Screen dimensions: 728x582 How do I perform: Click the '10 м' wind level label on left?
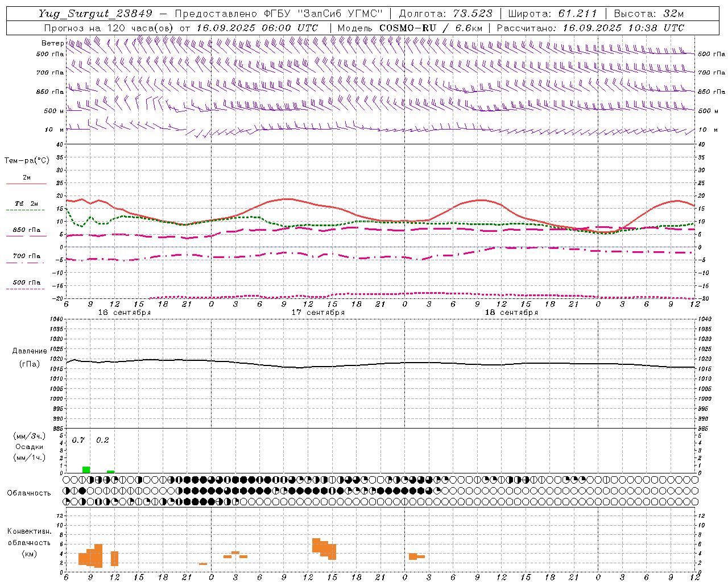click(x=55, y=130)
